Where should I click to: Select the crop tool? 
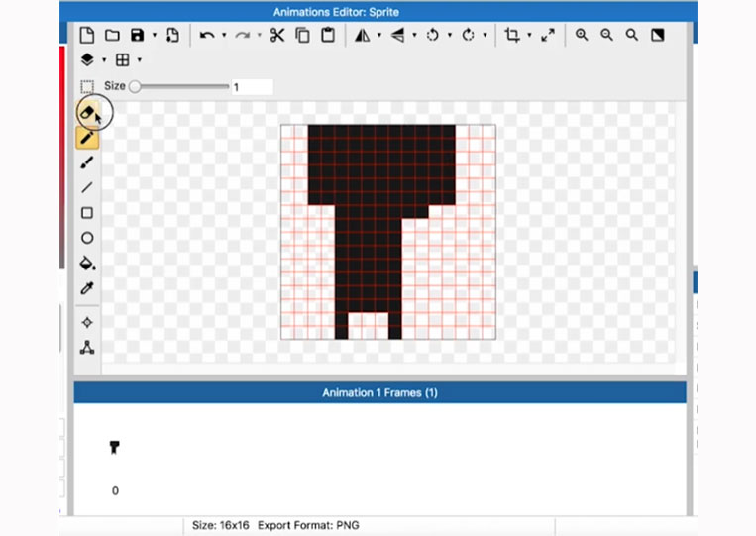(512, 35)
